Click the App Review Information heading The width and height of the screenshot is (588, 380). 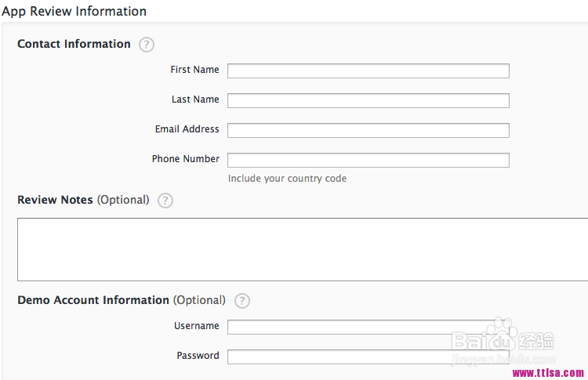coord(74,11)
